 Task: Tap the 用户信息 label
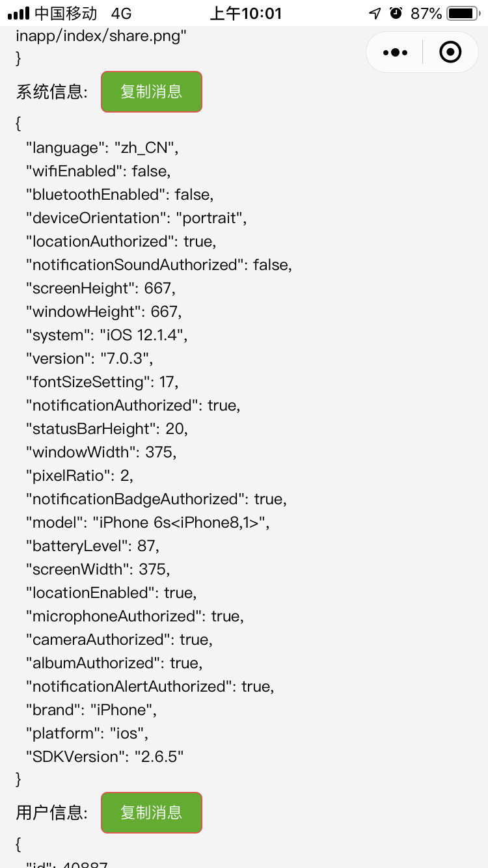coord(52,813)
